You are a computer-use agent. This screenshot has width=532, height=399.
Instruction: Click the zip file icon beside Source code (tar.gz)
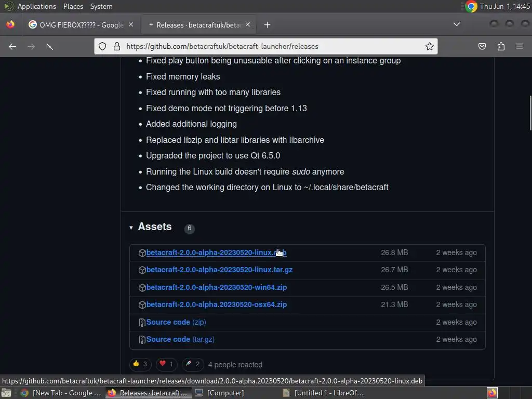tap(142, 340)
